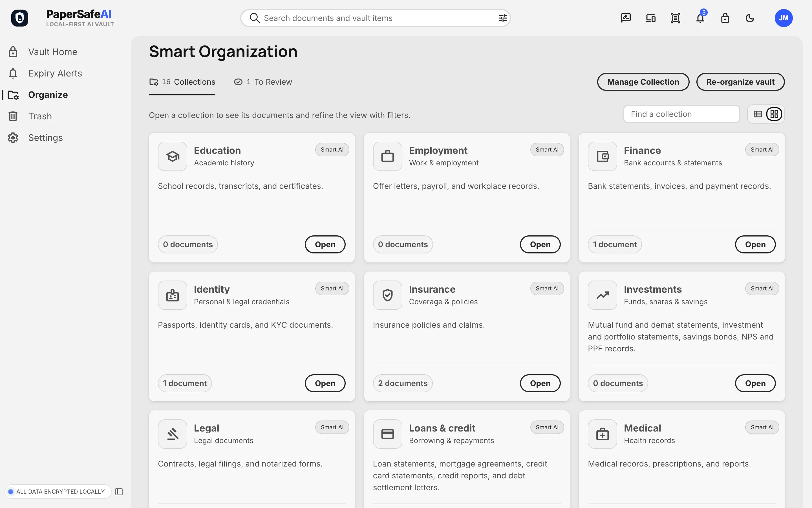Click the '2 documents' badge on Insurance

[403, 383]
